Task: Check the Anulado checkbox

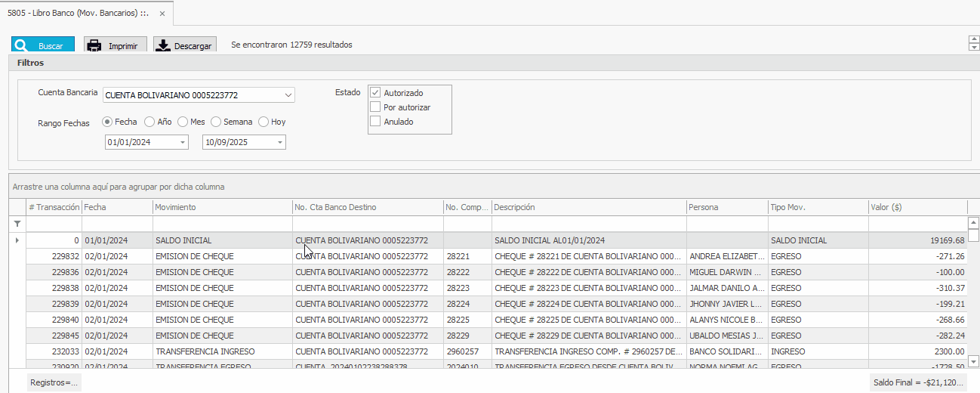Action: coord(375,122)
